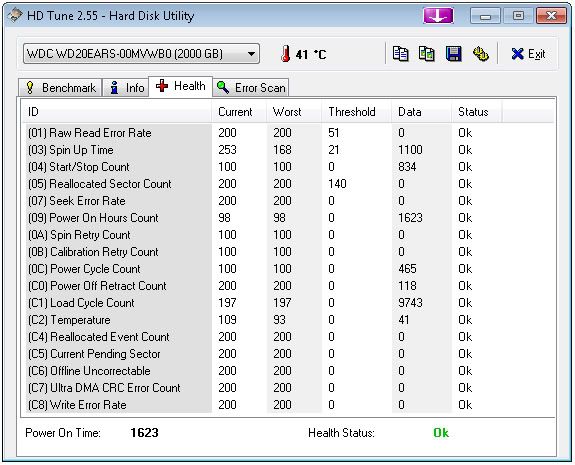Select the Health tab
The height and width of the screenshot is (465, 575).
tap(180, 86)
